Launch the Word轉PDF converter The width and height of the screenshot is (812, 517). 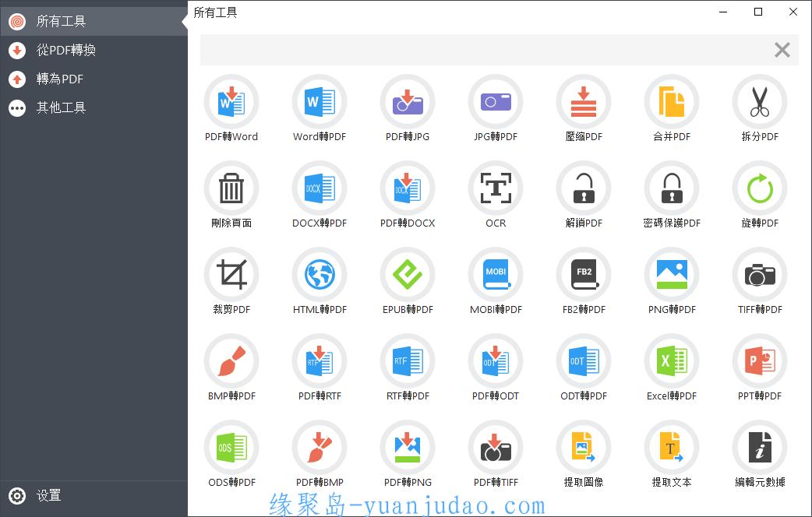[x=320, y=102]
